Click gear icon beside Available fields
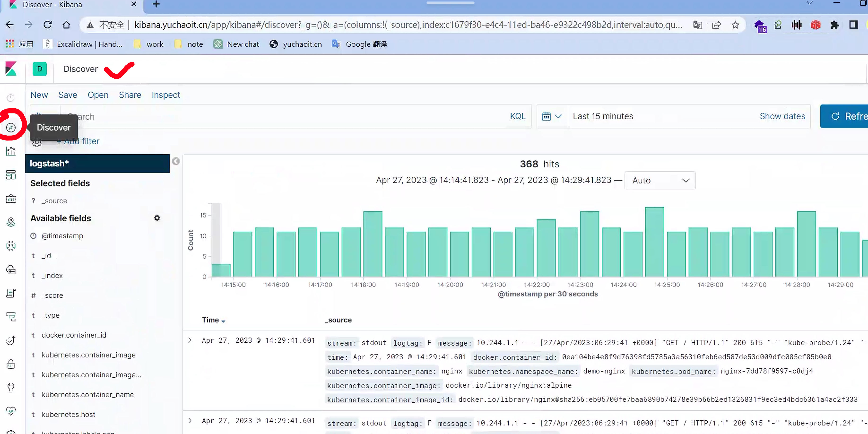 click(157, 218)
